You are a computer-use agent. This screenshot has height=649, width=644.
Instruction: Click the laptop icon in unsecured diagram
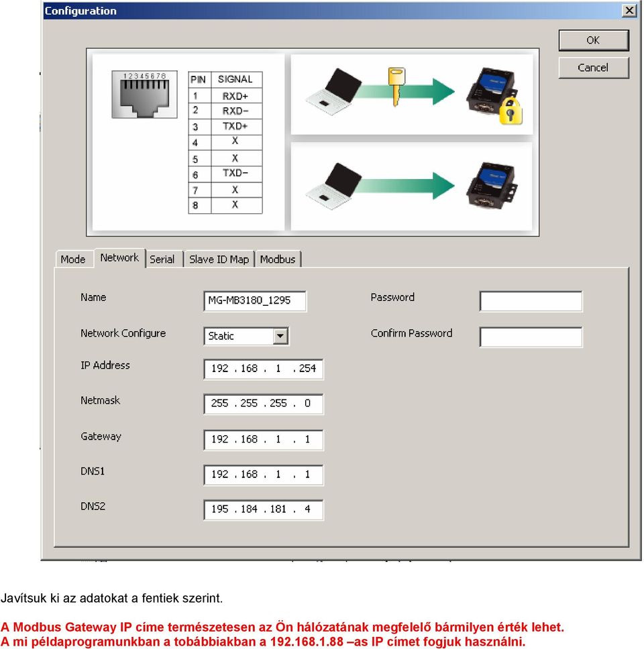tap(334, 186)
